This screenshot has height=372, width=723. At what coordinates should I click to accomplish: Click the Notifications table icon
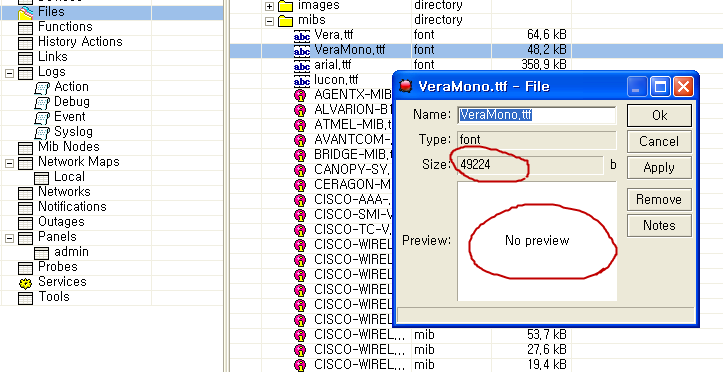(25, 208)
